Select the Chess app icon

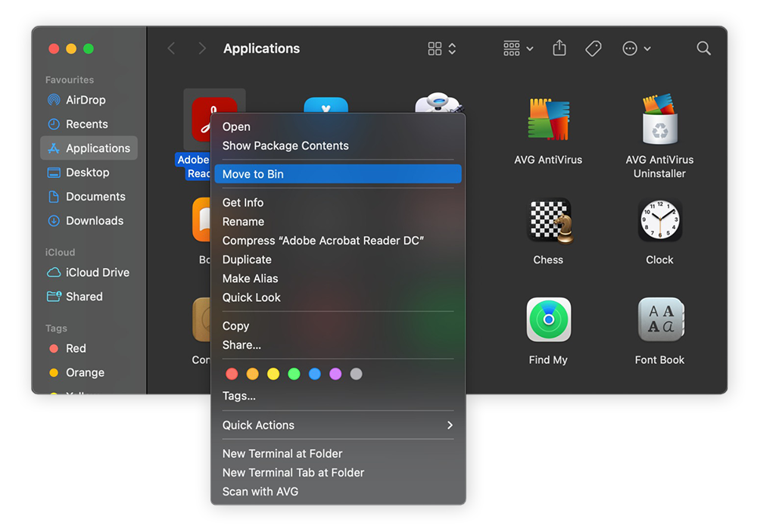pos(548,220)
